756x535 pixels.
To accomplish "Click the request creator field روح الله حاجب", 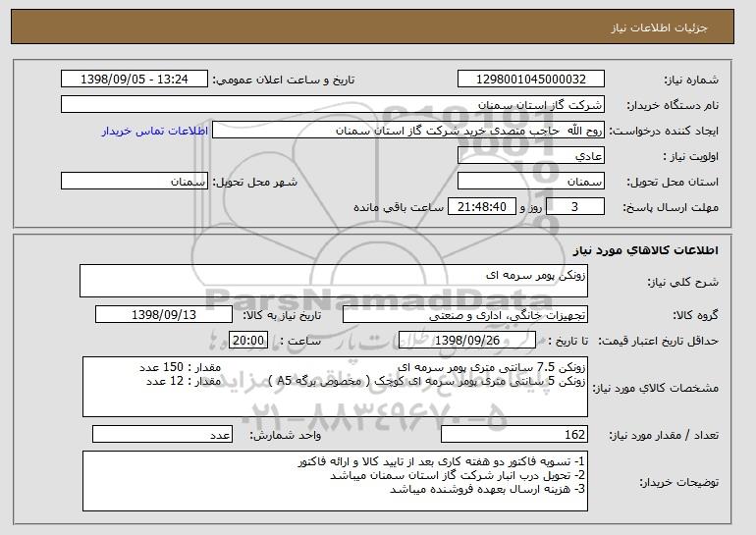I will [408, 131].
